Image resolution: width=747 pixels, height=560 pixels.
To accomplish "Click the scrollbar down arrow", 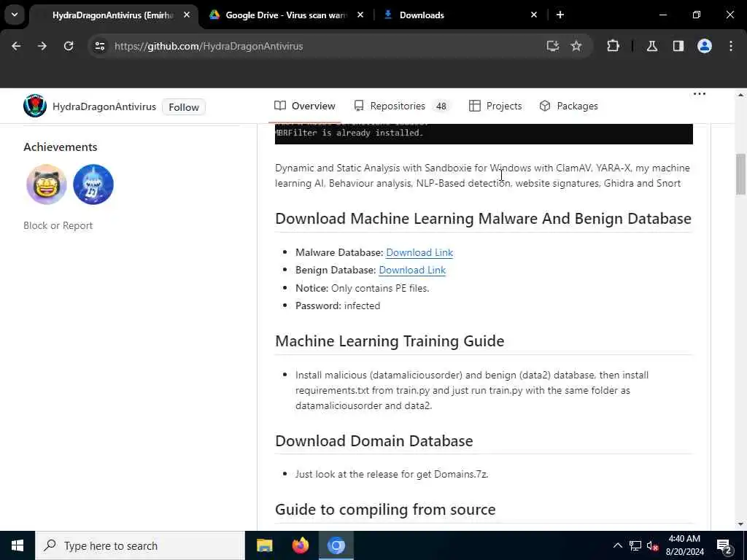I will click(740, 524).
